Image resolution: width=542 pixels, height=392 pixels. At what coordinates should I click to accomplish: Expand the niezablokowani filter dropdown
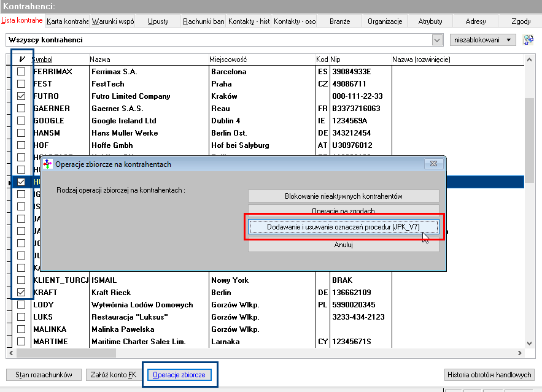pyautogui.click(x=482, y=40)
